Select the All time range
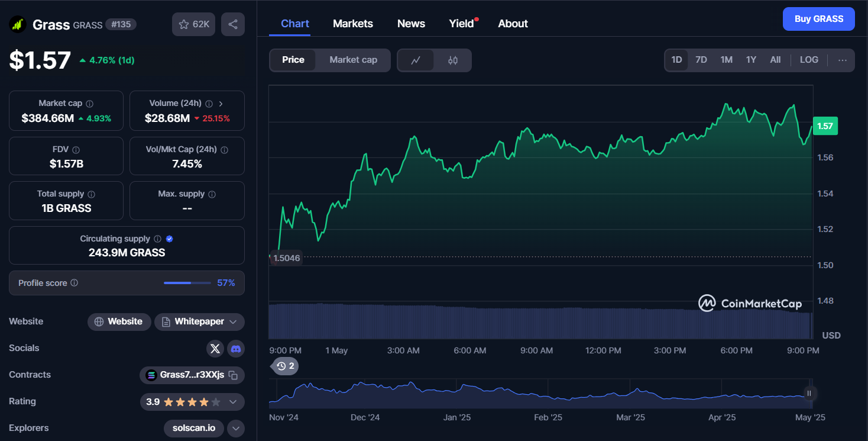Screen dimensions: 868x441 pyautogui.click(x=775, y=60)
